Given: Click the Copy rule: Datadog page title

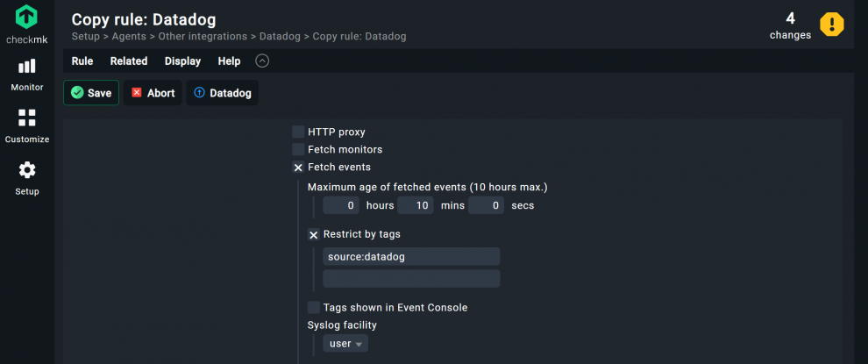Looking at the screenshot, I should [144, 19].
